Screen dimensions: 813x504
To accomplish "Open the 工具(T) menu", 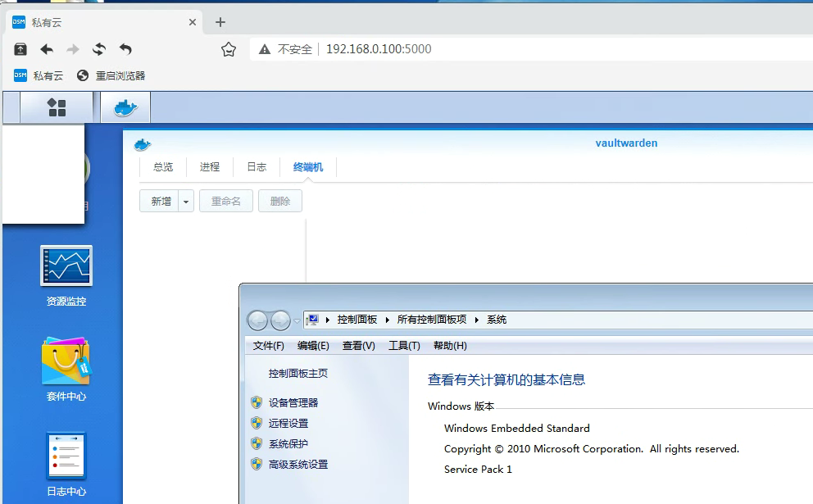I will click(x=403, y=346).
